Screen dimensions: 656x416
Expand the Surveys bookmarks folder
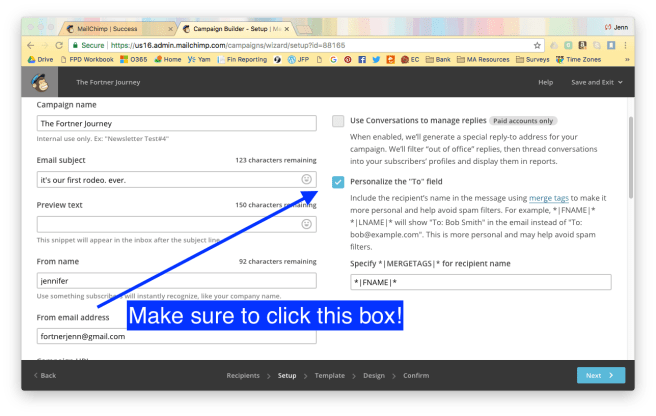pos(532,59)
